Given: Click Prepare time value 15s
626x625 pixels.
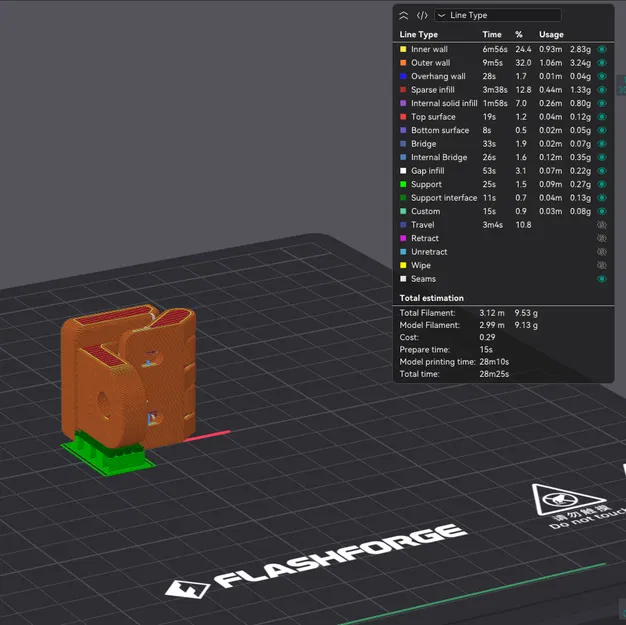Looking at the screenshot, I should 486,349.
